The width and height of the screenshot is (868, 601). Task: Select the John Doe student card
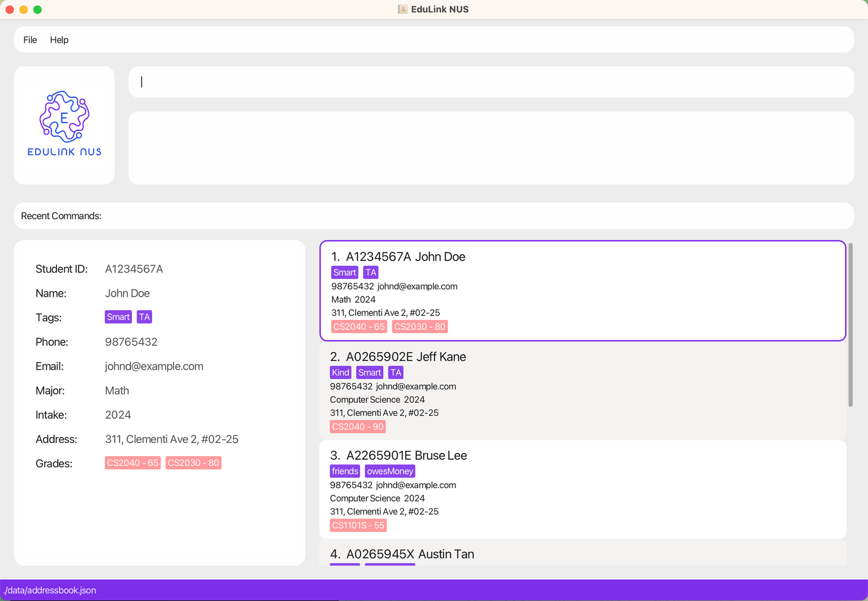(583, 290)
